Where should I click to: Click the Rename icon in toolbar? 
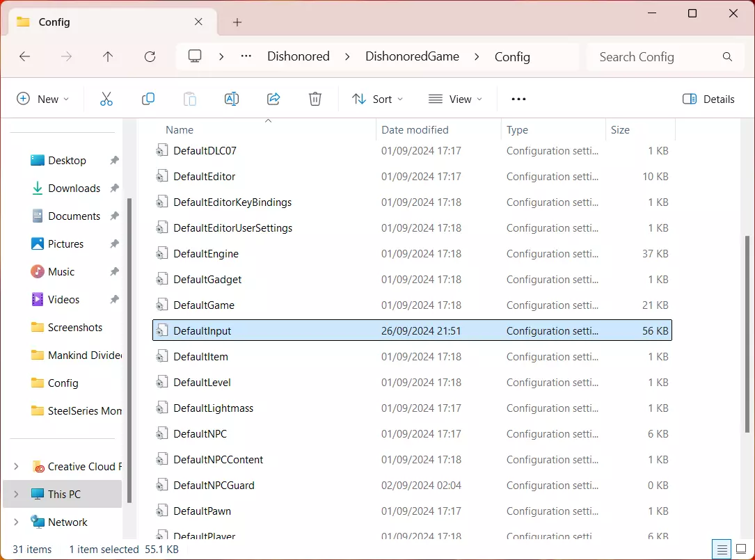pyautogui.click(x=232, y=99)
